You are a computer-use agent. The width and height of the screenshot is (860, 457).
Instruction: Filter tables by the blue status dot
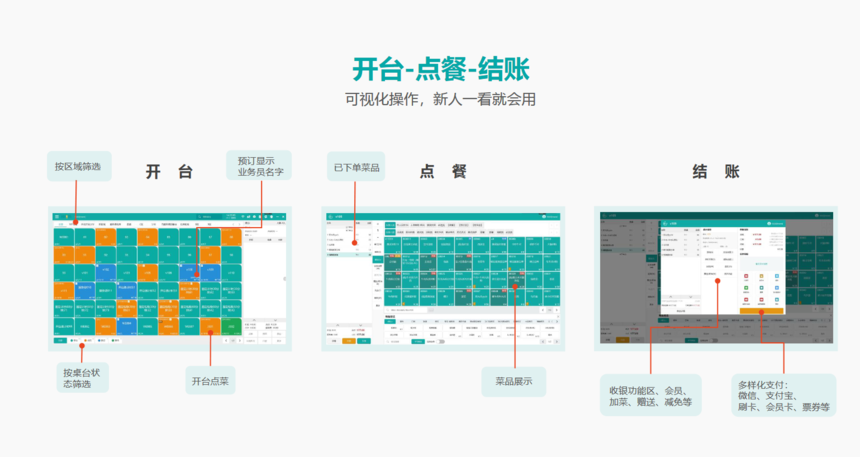tap(99, 341)
